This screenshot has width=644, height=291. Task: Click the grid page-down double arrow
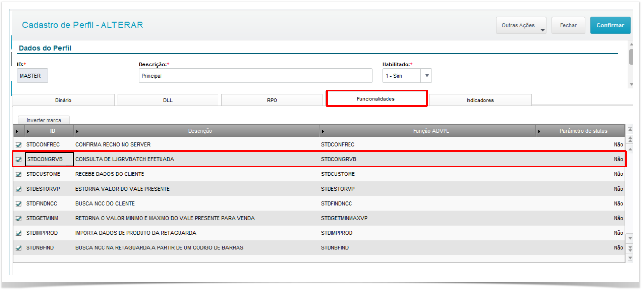(630, 248)
